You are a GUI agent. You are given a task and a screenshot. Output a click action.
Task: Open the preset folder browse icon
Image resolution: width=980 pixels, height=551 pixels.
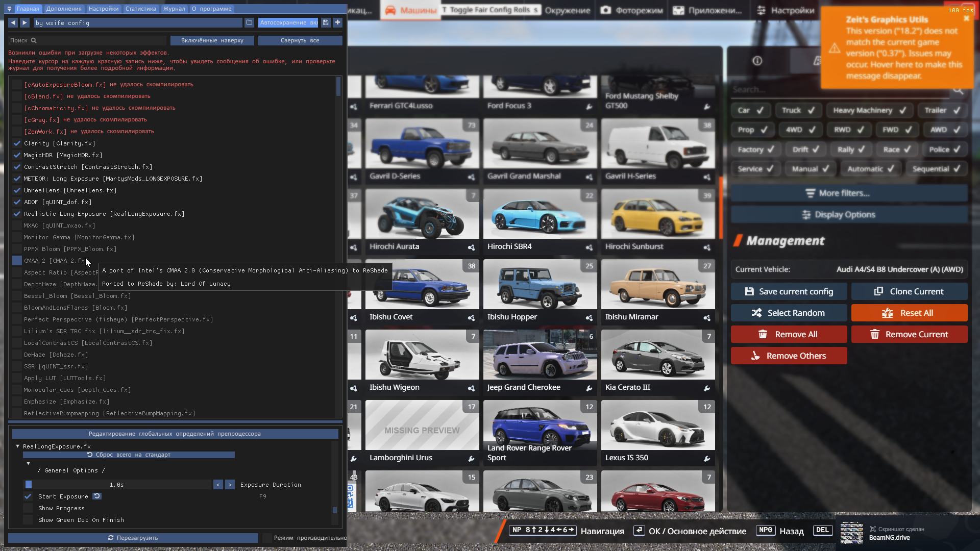coord(249,22)
